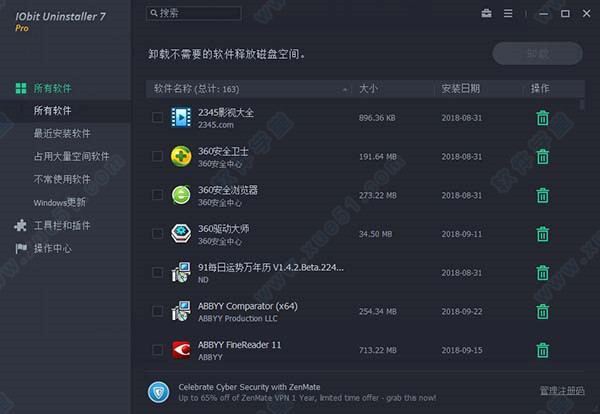Click the 713.22 MB size value

click(x=378, y=350)
